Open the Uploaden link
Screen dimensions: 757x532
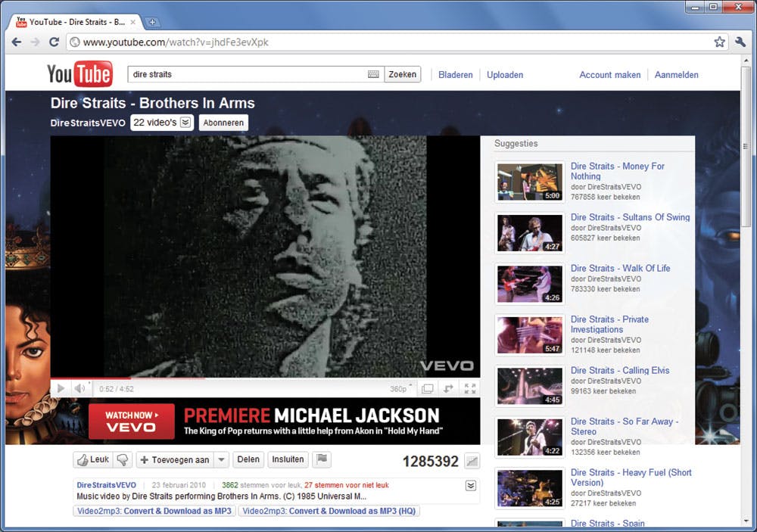click(x=504, y=75)
